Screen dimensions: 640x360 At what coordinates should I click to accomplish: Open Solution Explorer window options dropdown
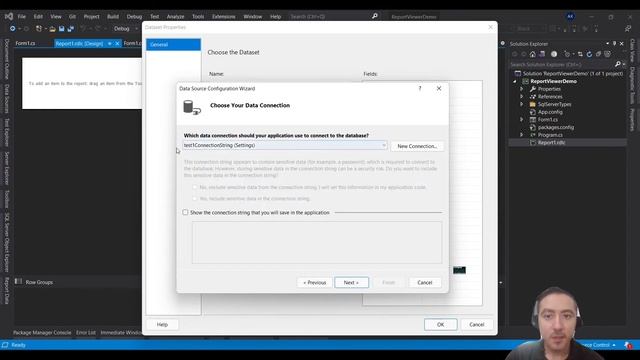607,44
